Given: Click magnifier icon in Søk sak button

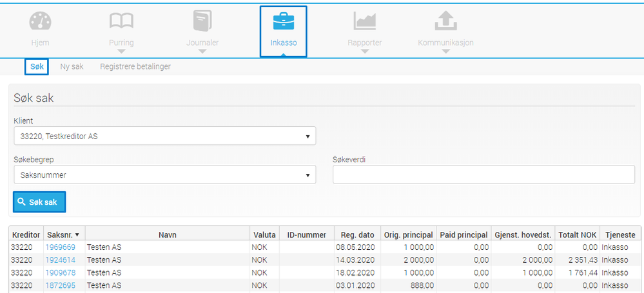Looking at the screenshot, I should tap(22, 202).
